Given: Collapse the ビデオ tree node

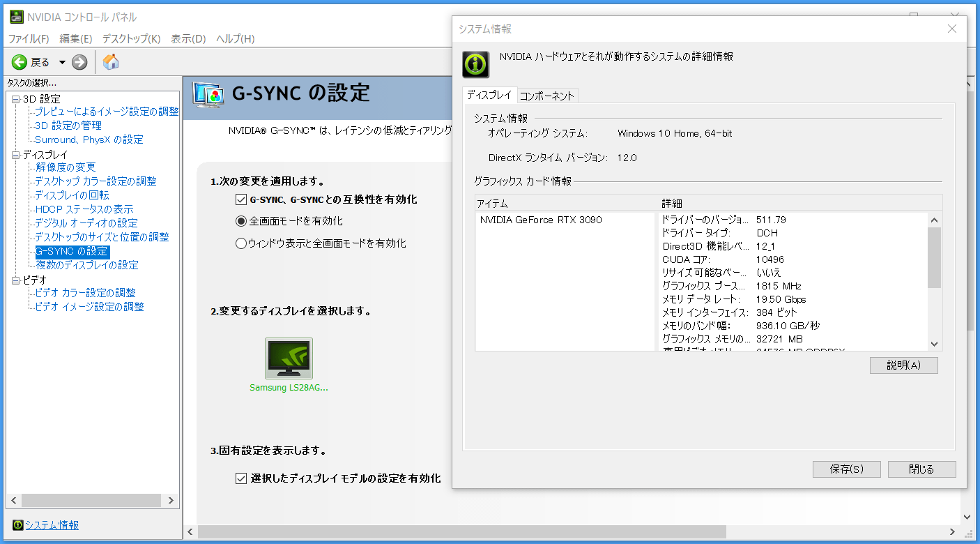Looking at the screenshot, I should pyautogui.click(x=16, y=280).
